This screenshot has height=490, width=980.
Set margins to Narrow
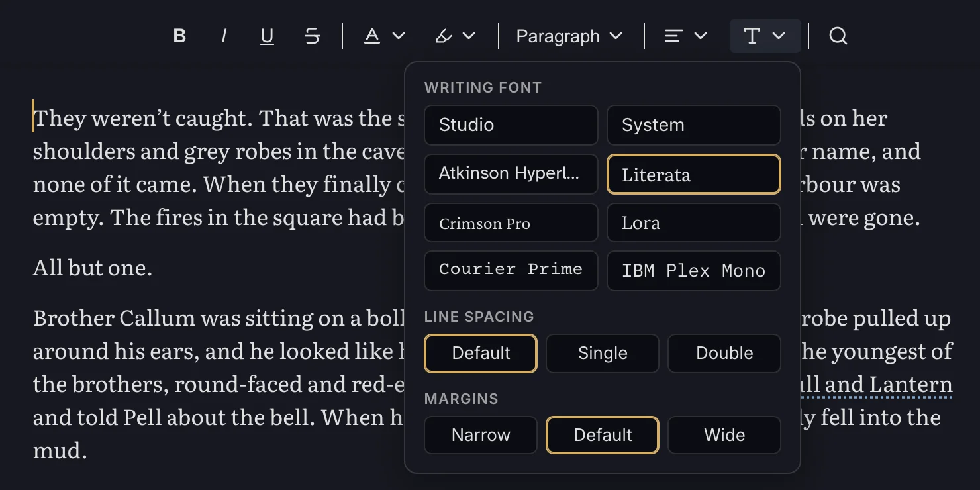tap(481, 435)
